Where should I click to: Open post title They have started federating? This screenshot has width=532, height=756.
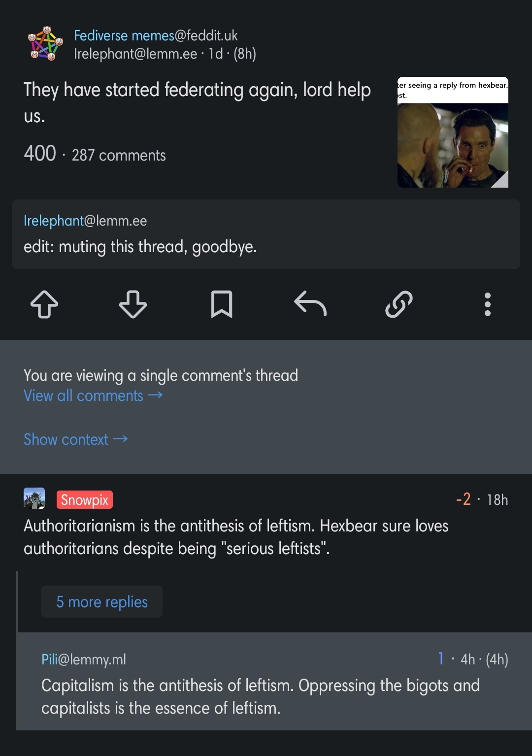pyautogui.click(x=197, y=102)
